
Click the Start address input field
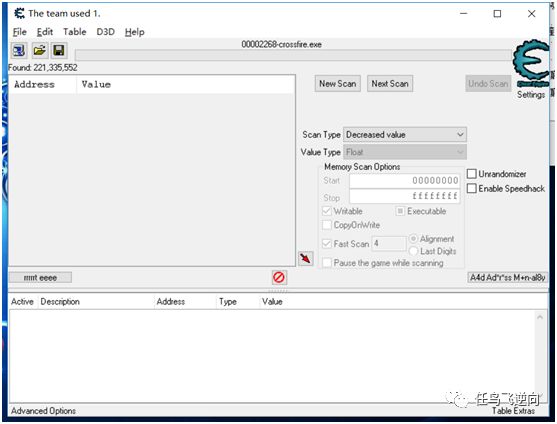405,181
